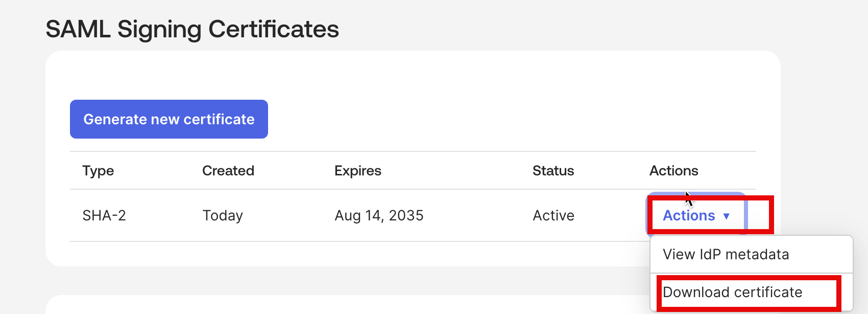Click the Expires column header
Viewport: 868px width, 314px height.
pos(358,171)
